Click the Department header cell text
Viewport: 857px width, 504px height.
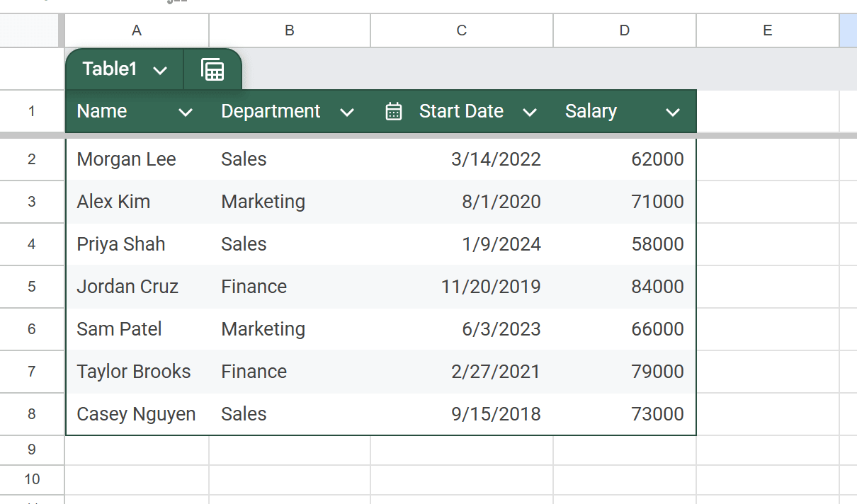pyautogui.click(x=271, y=111)
